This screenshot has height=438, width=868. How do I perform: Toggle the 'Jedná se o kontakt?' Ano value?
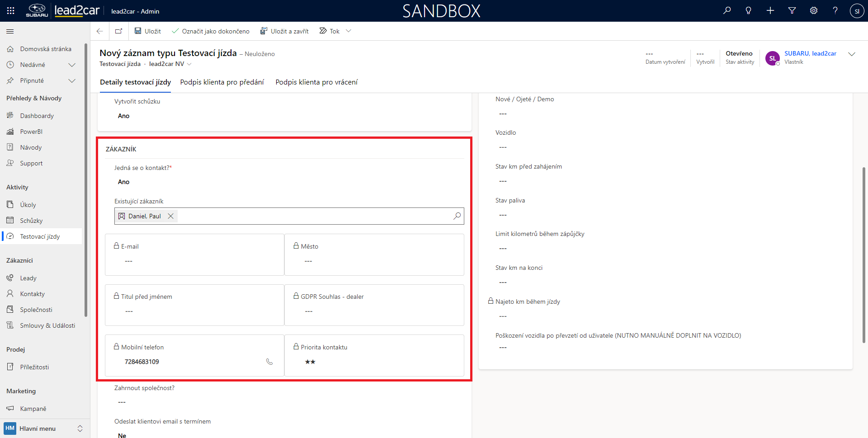tap(124, 182)
